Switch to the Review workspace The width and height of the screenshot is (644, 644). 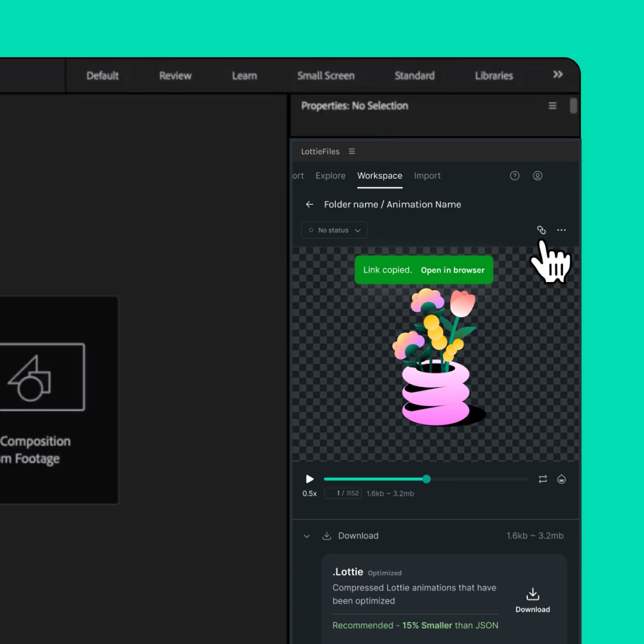[x=175, y=76]
